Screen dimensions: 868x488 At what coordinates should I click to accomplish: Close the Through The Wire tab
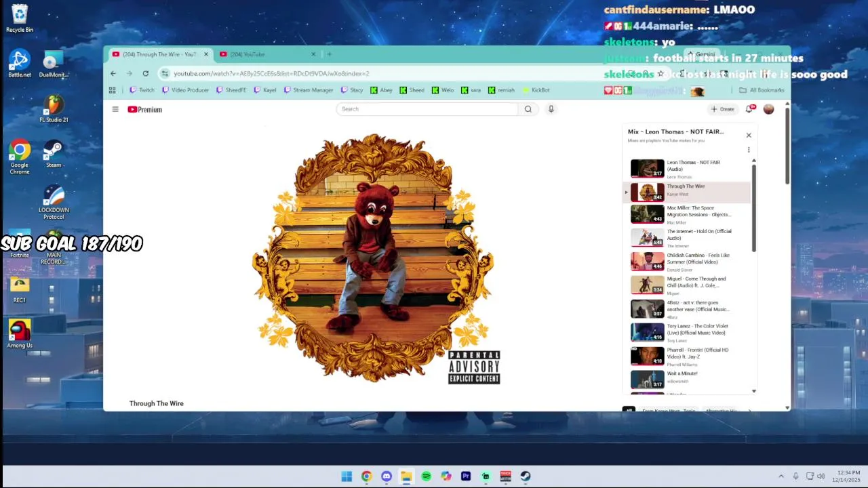(x=205, y=54)
